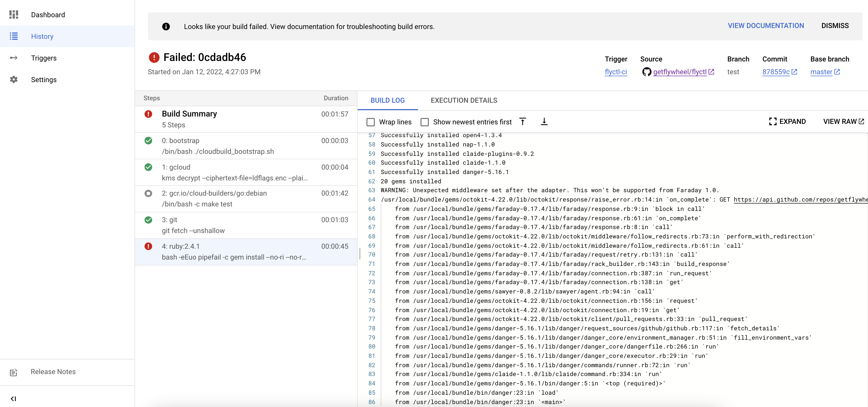Screen dimensions: 868x407
Task: Click the Settings gear icon
Action: coord(14,80)
